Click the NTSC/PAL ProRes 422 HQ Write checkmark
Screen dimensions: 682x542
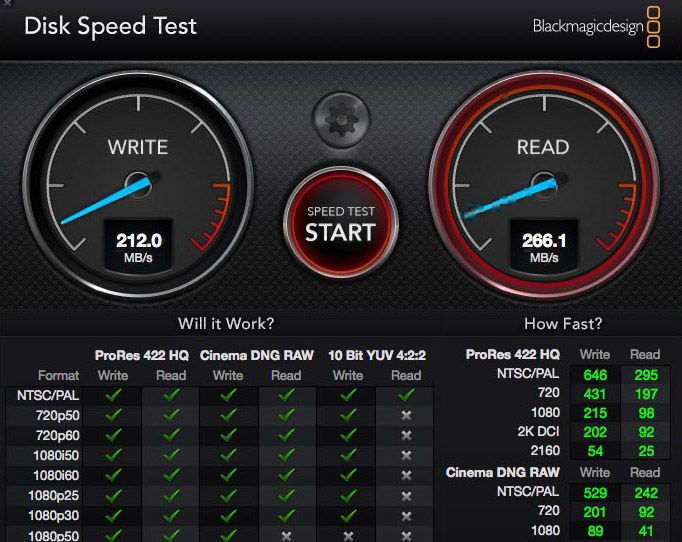coord(113,395)
